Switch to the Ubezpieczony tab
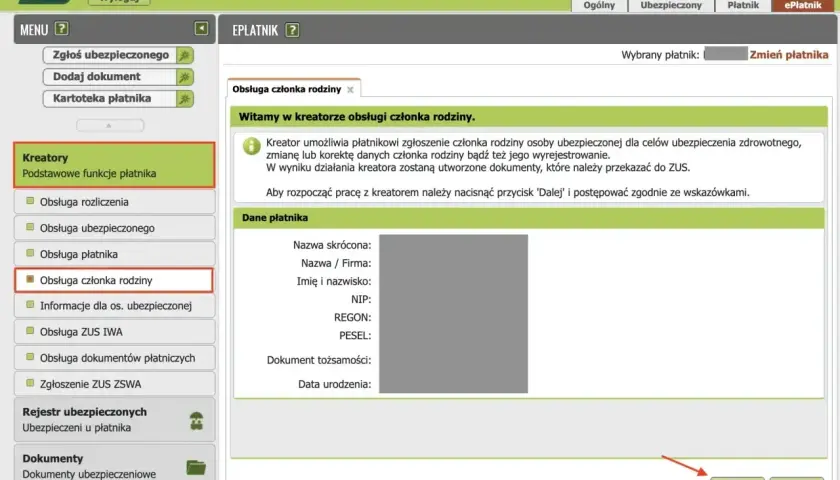The width and height of the screenshot is (840, 480). [x=671, y=5]
